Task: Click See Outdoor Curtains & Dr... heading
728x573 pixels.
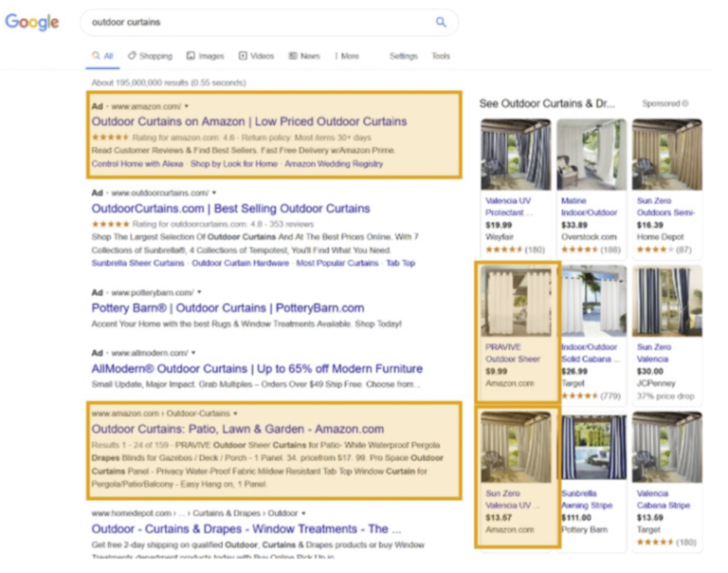Action: coord(547,104)
